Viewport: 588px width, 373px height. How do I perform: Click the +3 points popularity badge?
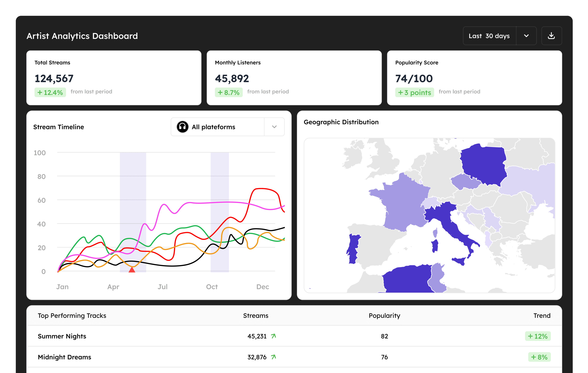pos(414,92)
